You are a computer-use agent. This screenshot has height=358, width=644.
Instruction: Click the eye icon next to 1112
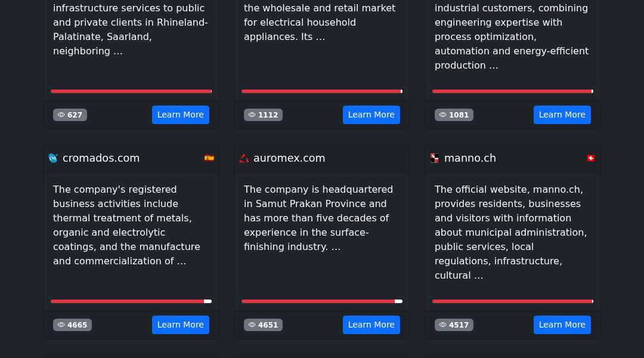click(252, 115)
